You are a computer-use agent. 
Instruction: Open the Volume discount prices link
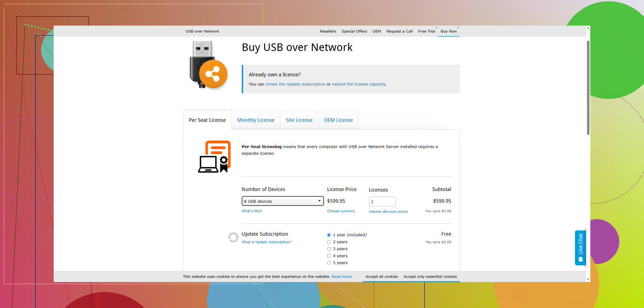click(388, 212)
